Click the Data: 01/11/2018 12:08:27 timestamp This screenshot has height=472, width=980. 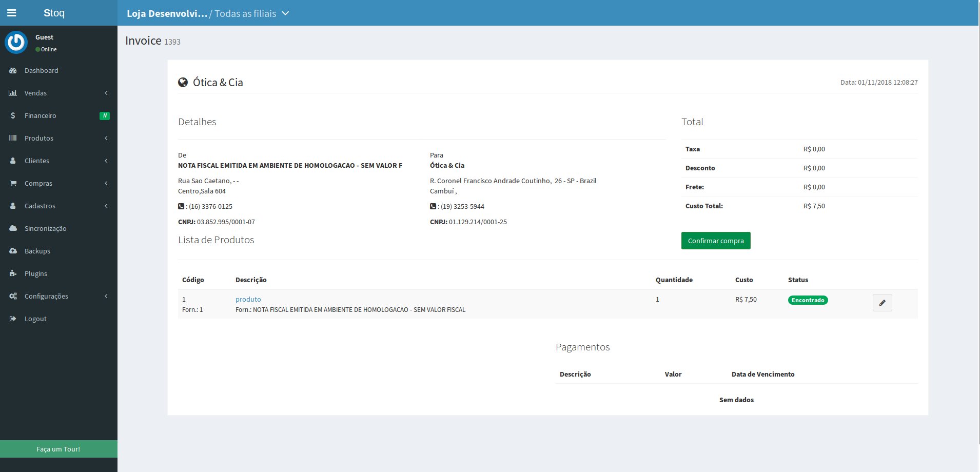(879, 82)
